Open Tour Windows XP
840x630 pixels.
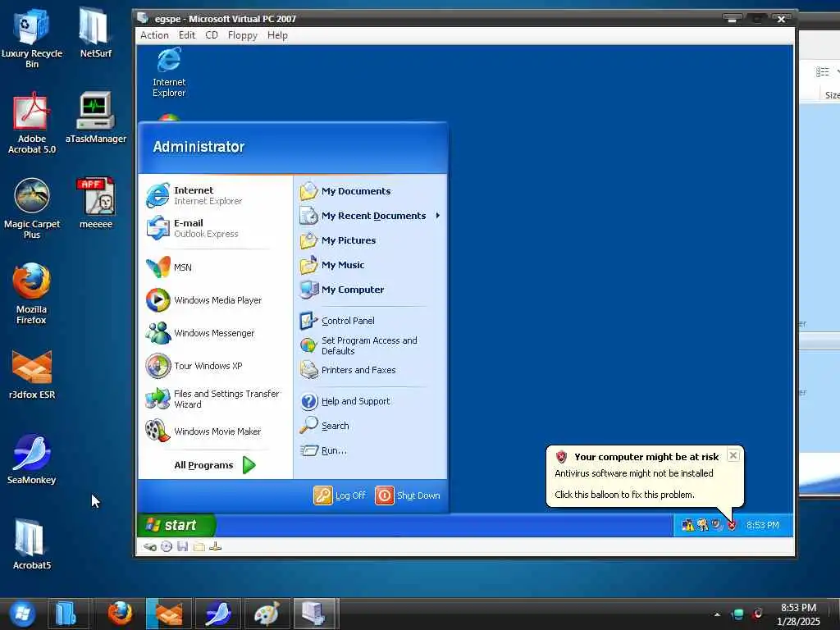[215, 366]
